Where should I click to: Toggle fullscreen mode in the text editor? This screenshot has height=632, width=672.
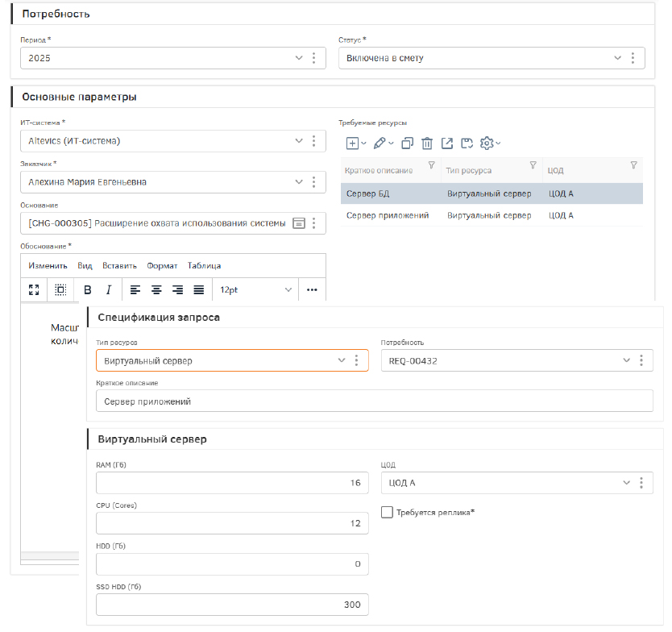(34, 289)
